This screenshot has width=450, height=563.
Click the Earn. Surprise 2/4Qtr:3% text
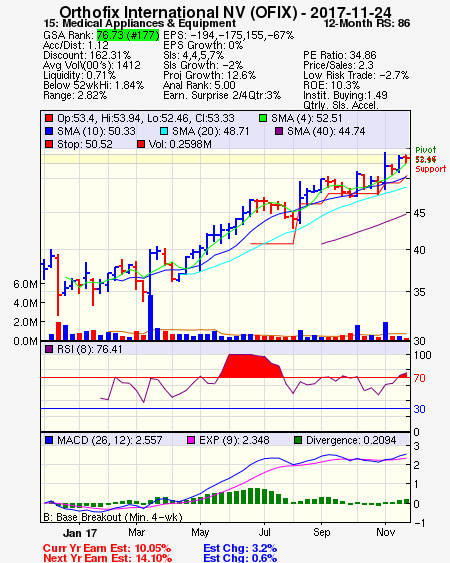pos(222,96)
